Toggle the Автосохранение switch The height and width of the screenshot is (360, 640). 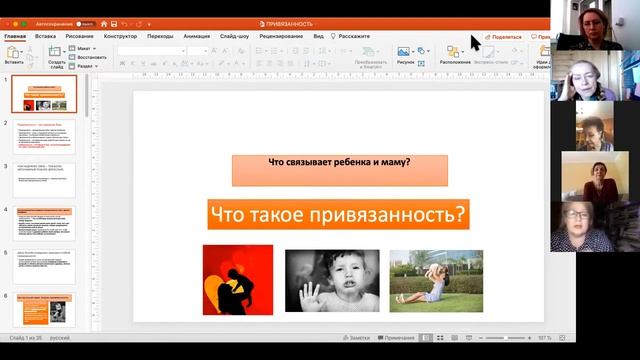point(85,24)
